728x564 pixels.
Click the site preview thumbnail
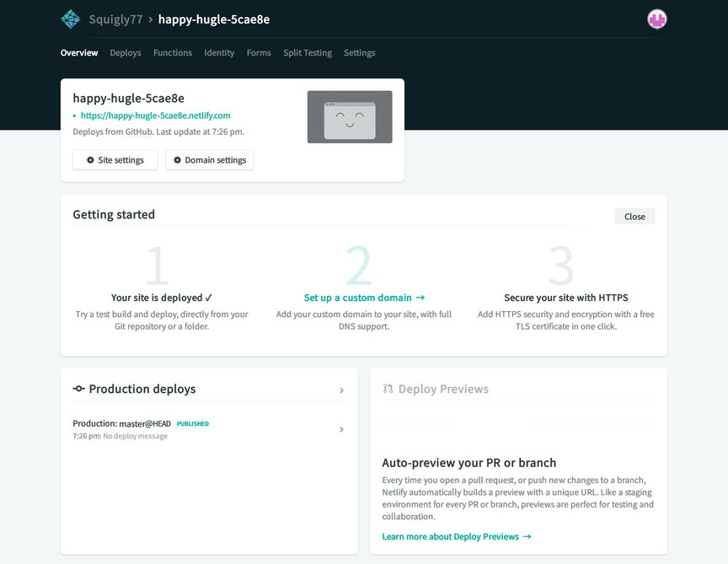pos(350,117)
